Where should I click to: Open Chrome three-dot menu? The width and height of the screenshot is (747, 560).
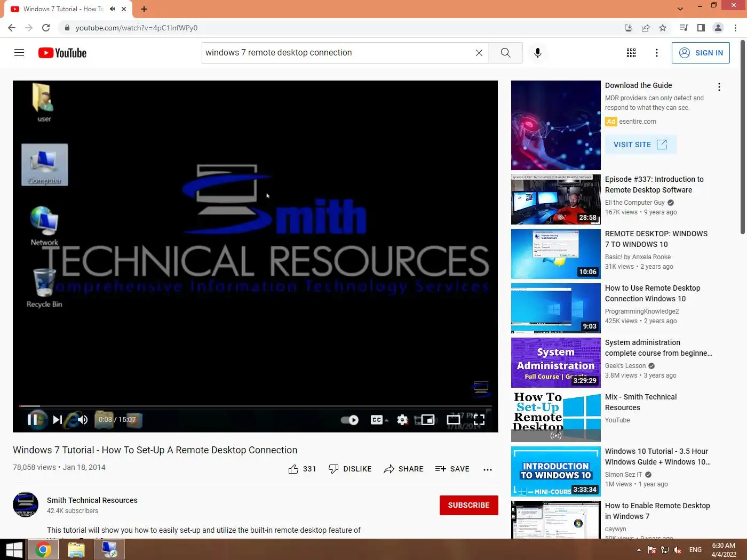(x=736, y=28)
